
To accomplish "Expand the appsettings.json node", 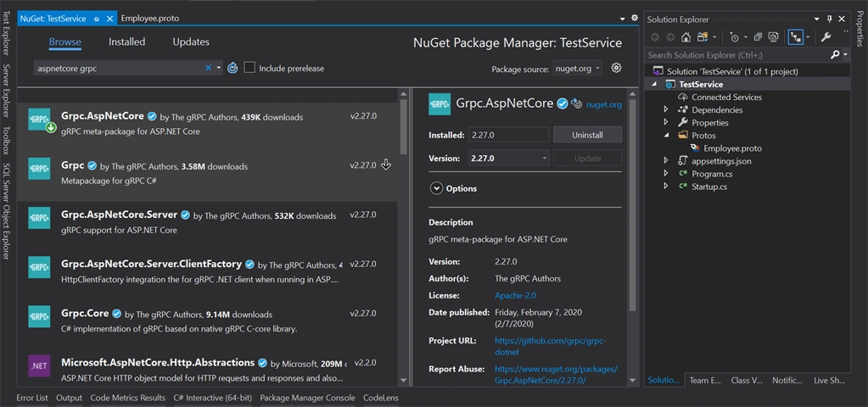I will [x=666, y=161].
